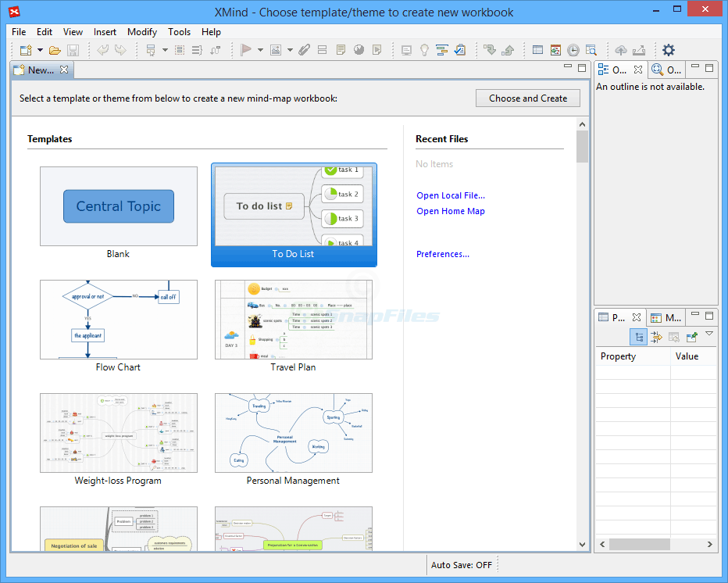The height and width of the screenshot is (583, 728).
Task: Click the Preferences... link
Action: pos(442,254)
